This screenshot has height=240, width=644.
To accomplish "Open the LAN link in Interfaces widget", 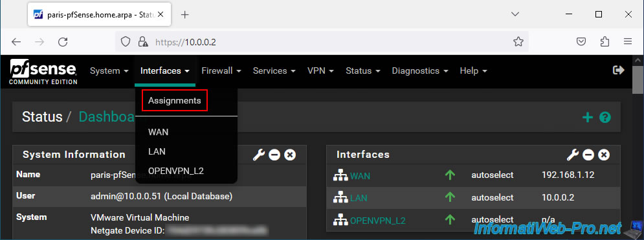I will [x=359, y=198].
